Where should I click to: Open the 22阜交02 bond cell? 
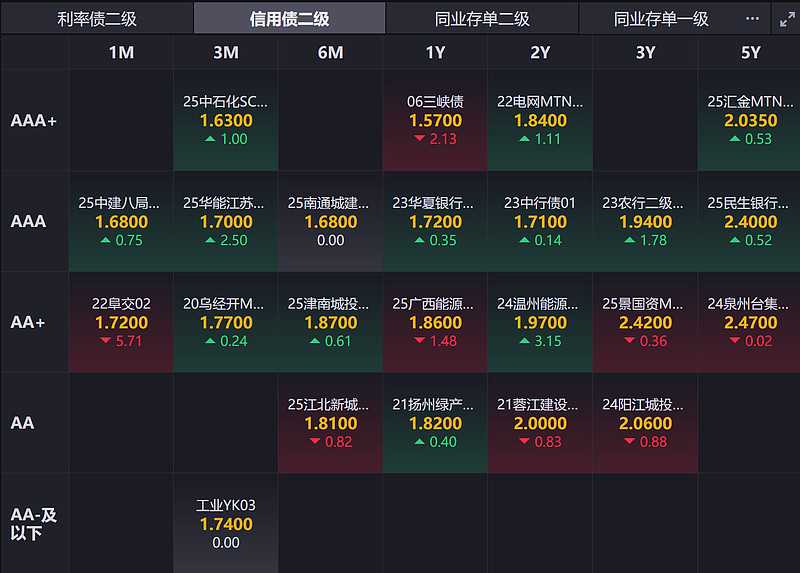click(x=121, y=322)
